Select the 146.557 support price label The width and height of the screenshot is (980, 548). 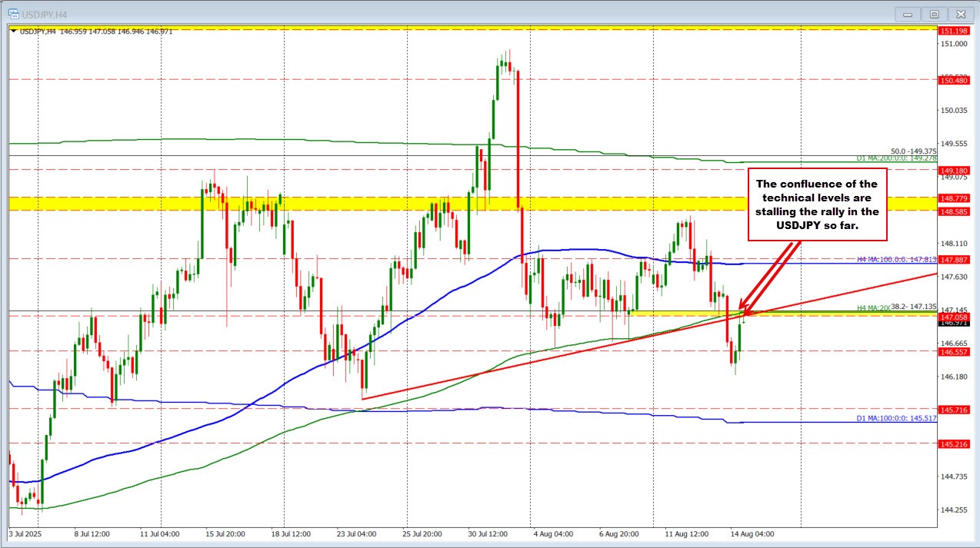[953, 351]
